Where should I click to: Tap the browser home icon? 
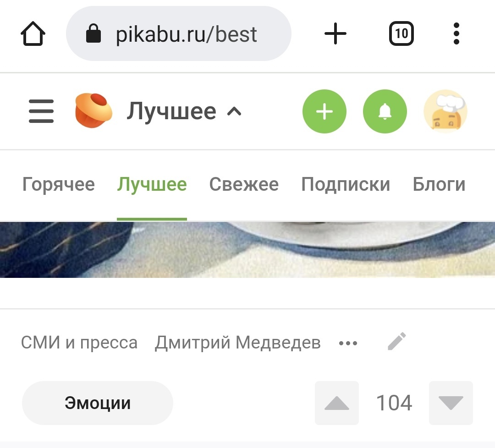point(33,33)
